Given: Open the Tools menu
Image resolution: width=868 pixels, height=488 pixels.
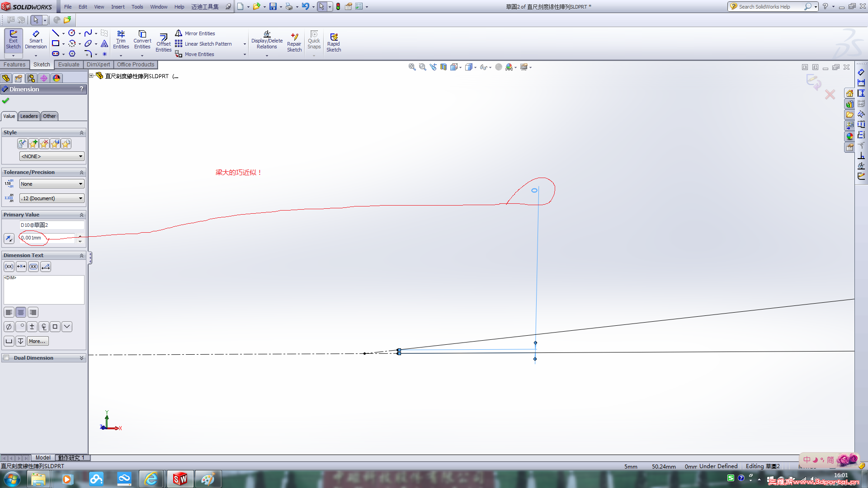Looking at the screenshot, I should (137, 7).
